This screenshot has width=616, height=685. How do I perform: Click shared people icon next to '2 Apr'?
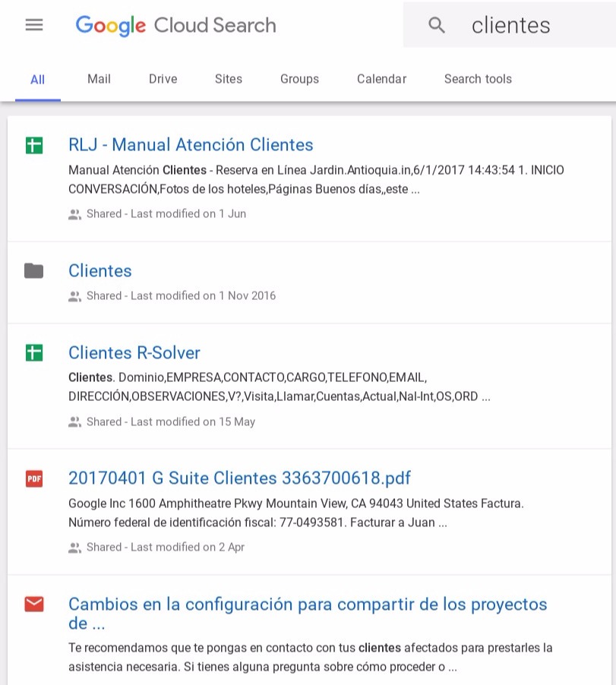click(74, 548)
